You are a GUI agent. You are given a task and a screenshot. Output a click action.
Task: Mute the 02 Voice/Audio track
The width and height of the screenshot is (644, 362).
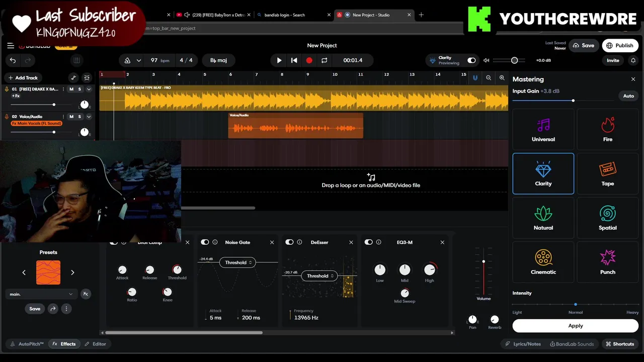[71, 117]
